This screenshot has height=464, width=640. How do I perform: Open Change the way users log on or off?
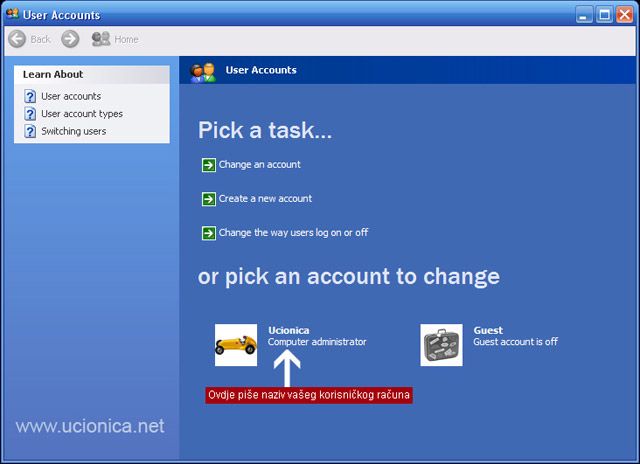[294, 233]
